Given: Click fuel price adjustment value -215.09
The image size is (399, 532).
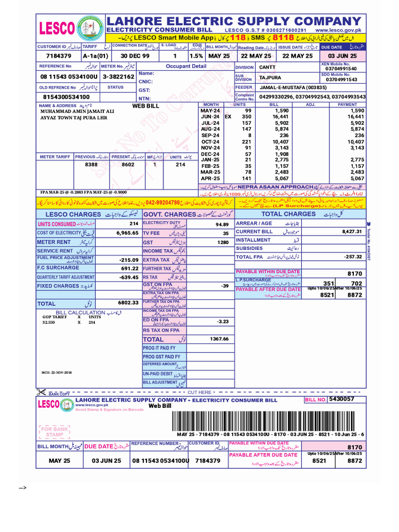Looking at the screenshot, I should pyautogui.click(x=129, y=260).
